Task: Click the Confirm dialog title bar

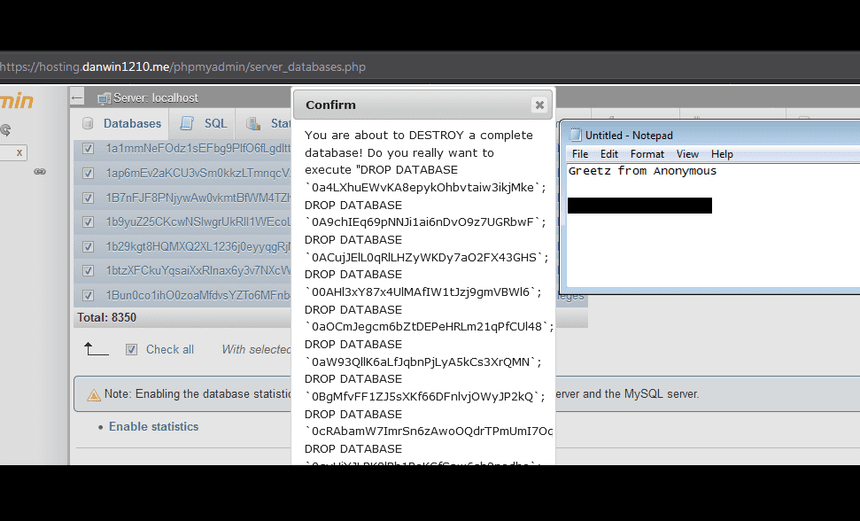Action: pos(422,105)
